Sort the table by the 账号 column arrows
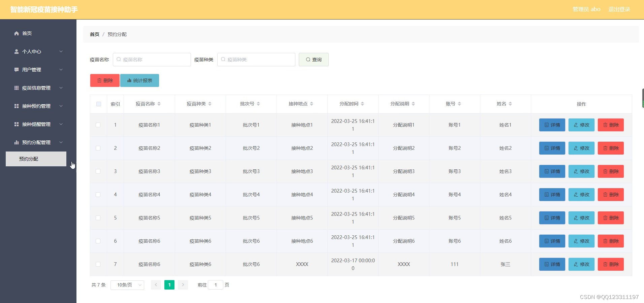The width and height of the screenshot is (644, 303). pyautogui.click(x=459, y=104)
